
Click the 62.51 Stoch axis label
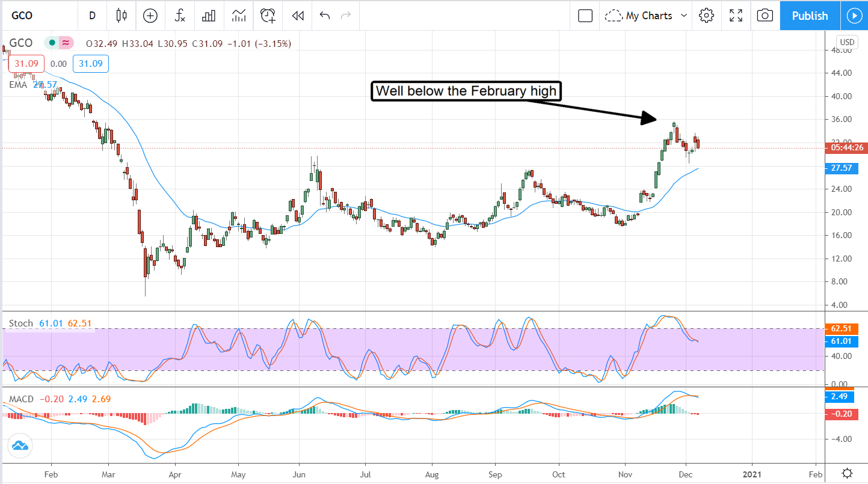click(842, 329)
